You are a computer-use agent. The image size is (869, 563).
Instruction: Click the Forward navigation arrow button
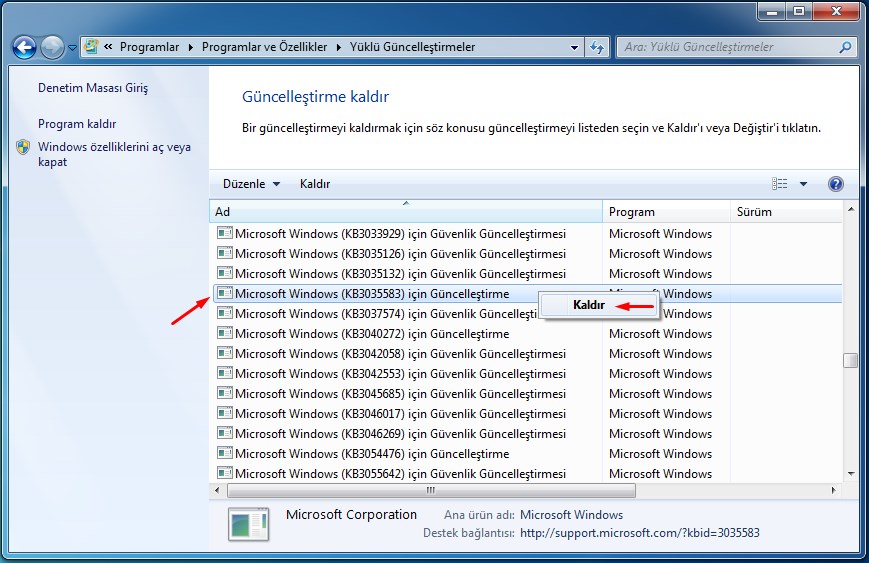(52, 47)
